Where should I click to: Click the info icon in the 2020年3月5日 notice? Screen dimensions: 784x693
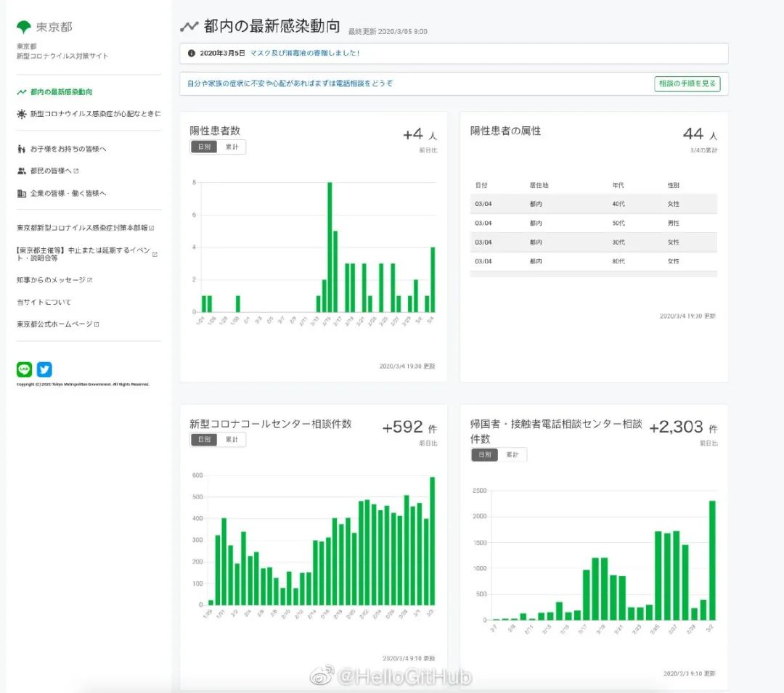[x=192, y=53]
